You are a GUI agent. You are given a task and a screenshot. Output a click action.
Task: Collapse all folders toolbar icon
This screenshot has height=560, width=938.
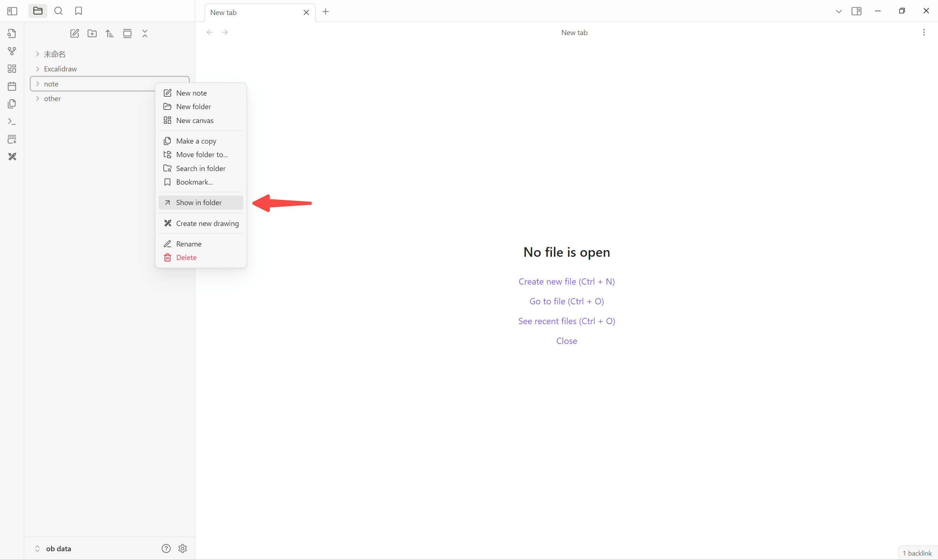[145, 34]
